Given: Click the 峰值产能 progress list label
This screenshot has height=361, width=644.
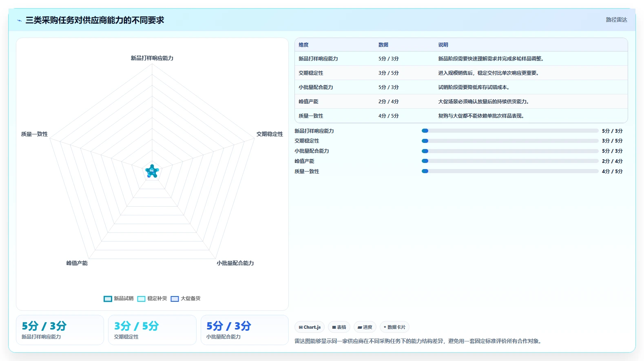Looking at the screenshot, I should point(304,161).
